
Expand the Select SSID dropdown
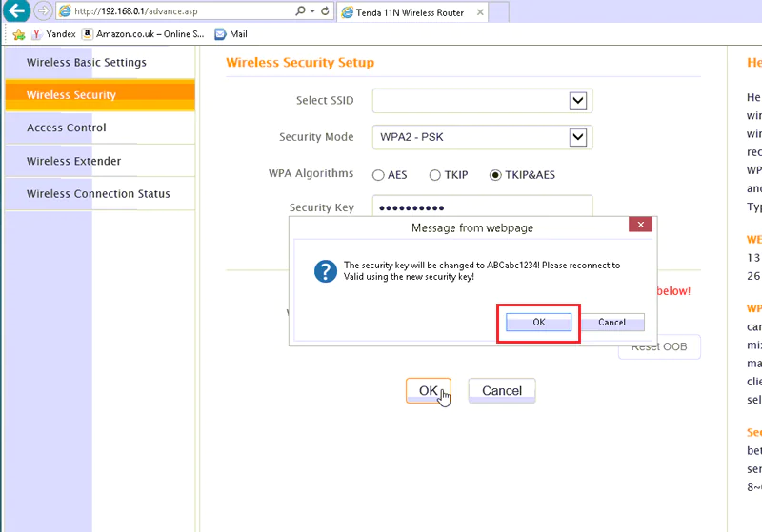577,101
